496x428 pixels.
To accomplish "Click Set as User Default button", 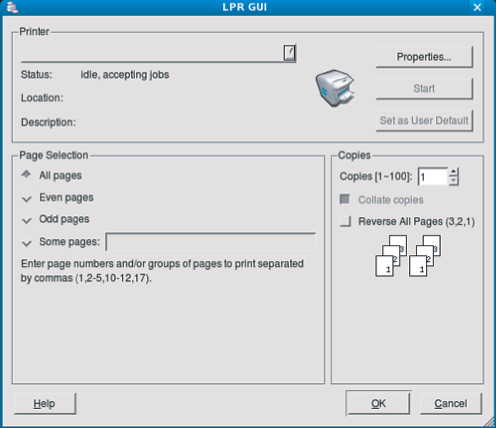I will pos(424,120).
